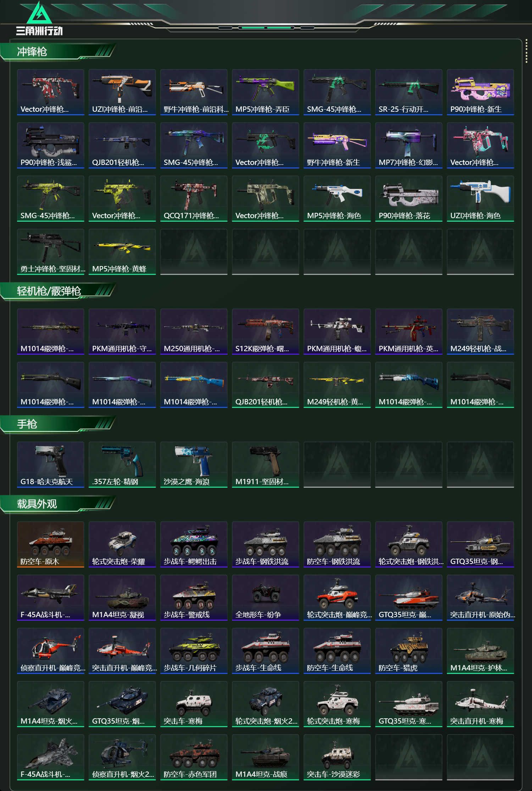Select the P90冲锋枪-新生 skin thumbnail

[x=480, y=92]
